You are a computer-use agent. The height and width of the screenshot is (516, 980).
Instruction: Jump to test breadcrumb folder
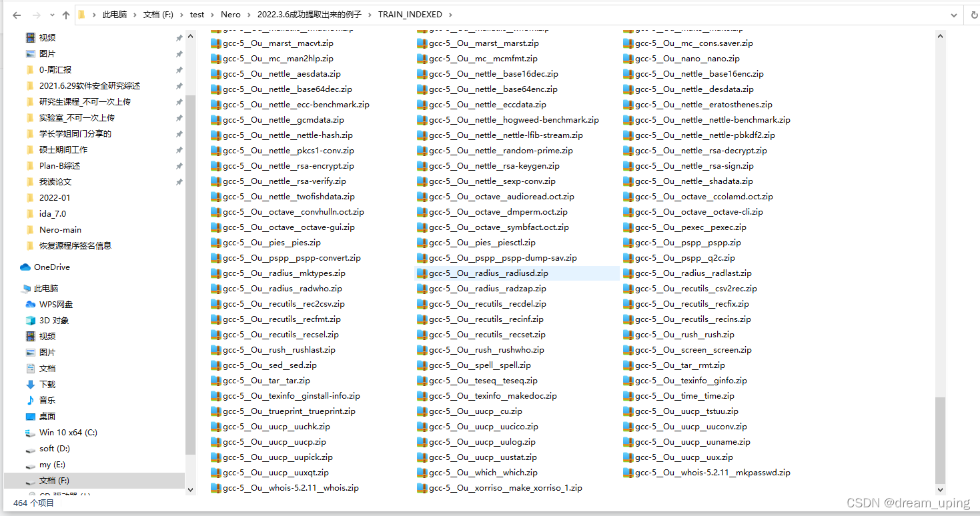[197, 14]
